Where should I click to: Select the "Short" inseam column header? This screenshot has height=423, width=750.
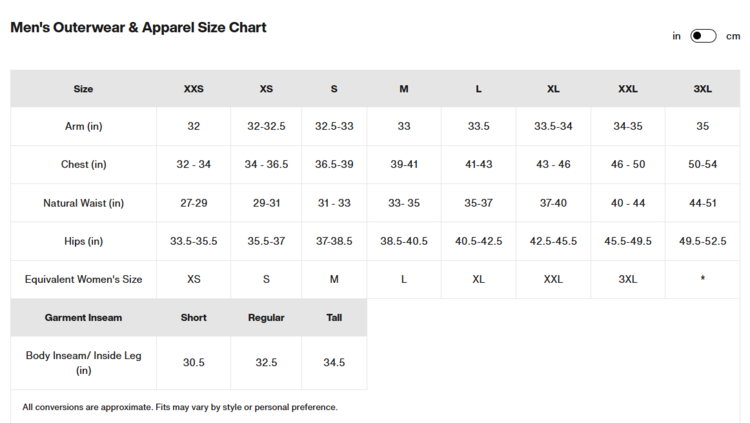pos(194,317)
